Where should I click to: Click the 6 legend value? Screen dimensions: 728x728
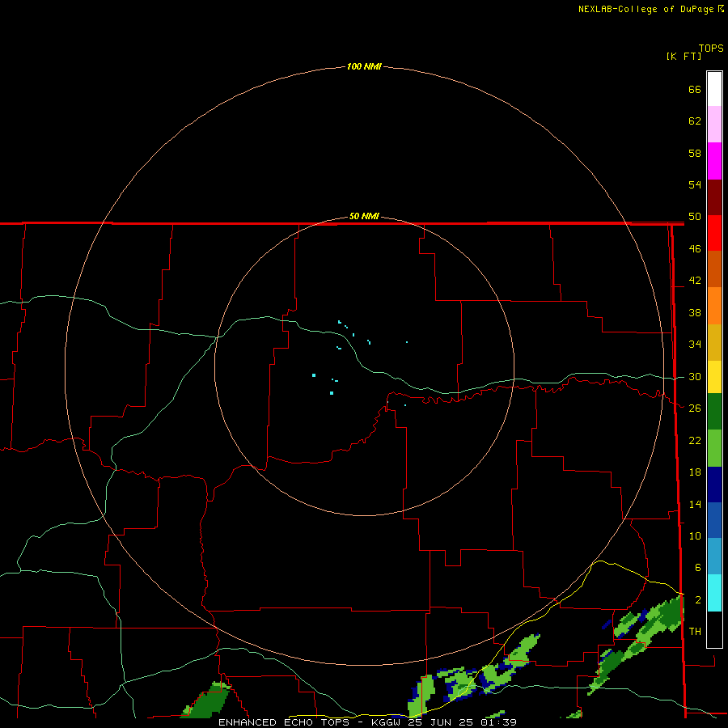[697, 568]
